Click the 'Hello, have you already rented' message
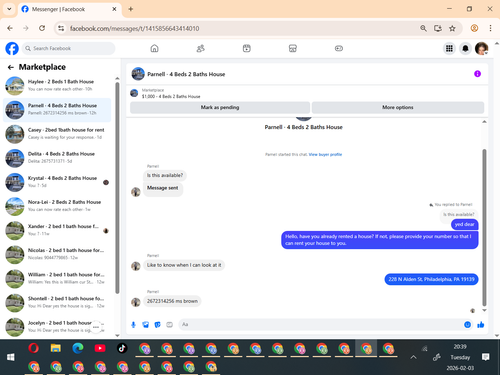 pos(380,240)
